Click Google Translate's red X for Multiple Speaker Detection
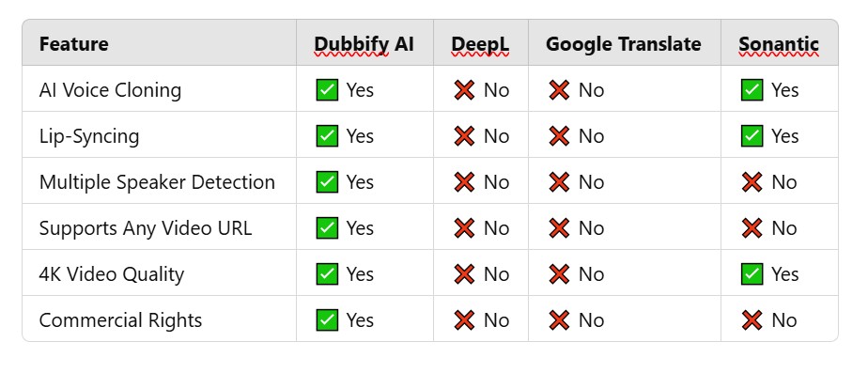Screen dimensions: 868x373 point(559,181)
